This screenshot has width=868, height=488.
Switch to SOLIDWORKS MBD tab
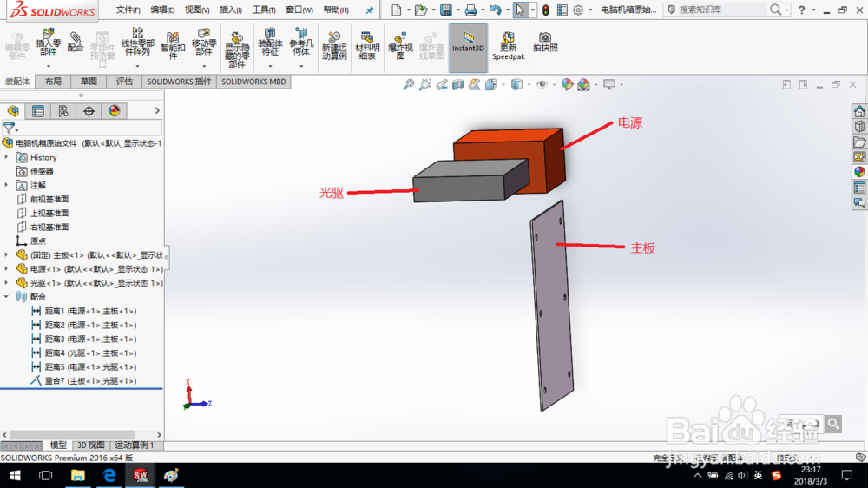point(253,82)
